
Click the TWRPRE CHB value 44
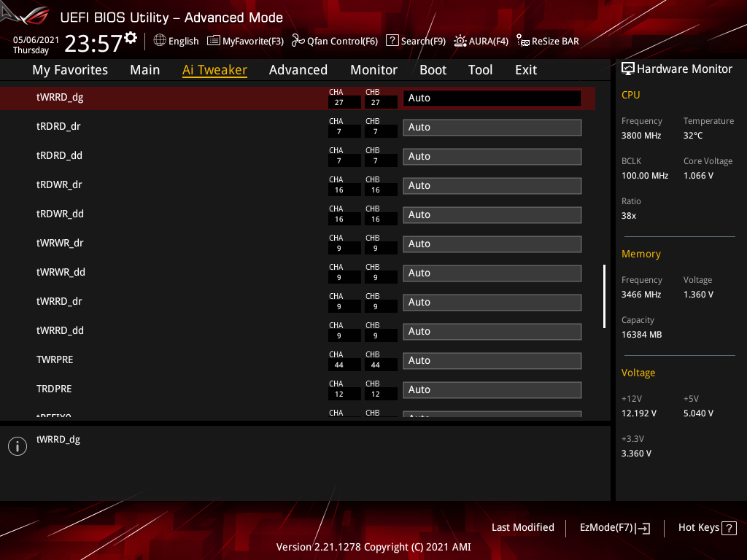[x=376, y=365]
